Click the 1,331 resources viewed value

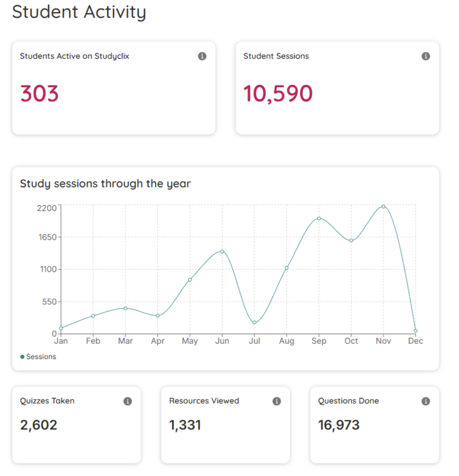(185, 425)
